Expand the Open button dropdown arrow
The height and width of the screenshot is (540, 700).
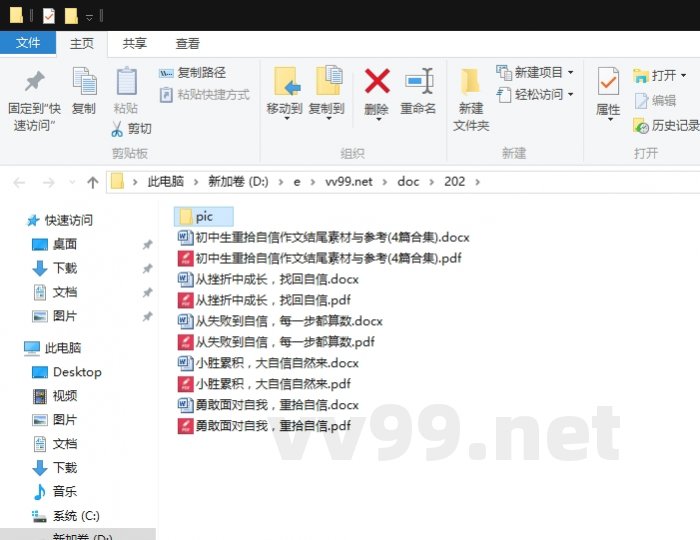[x=683, y=75]
